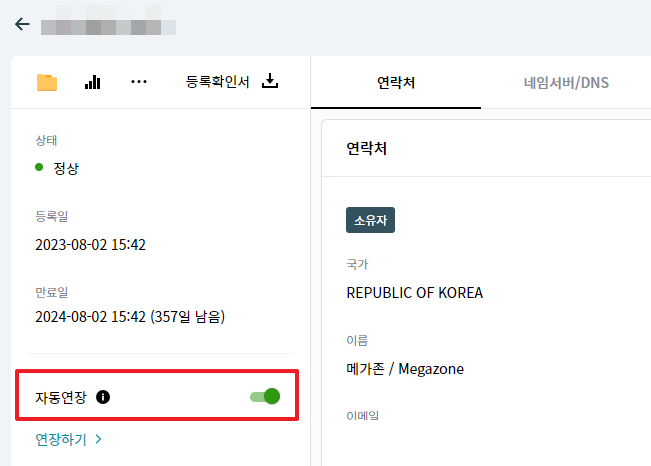Click the 연장하기 link
Viewport: 651px width, 466px height.
click(61, 439)
